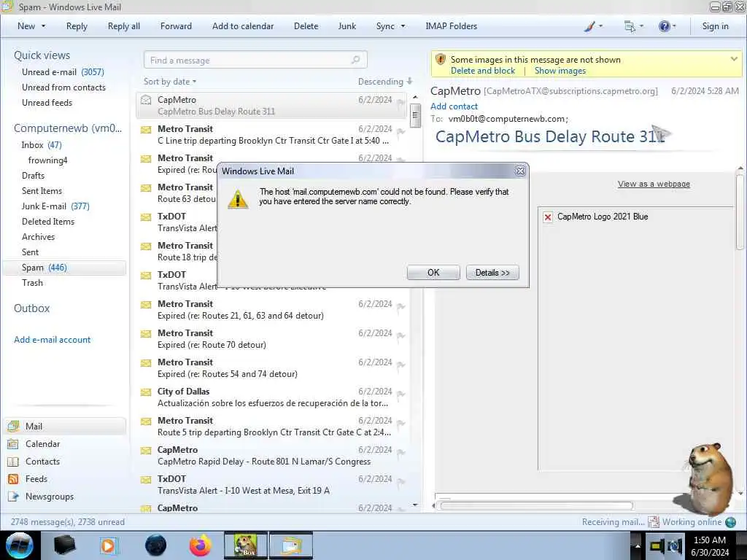Open the colorize paintbrush icon menu

point(593,26)
